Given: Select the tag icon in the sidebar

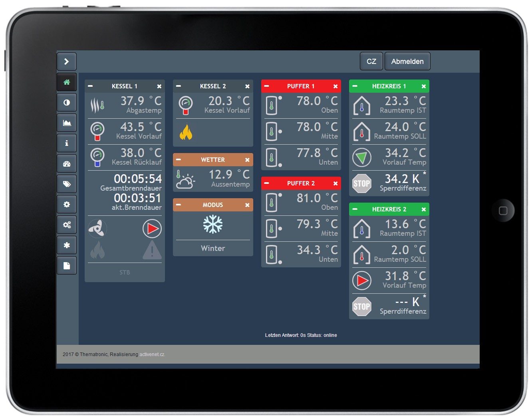Looking at the screenshot, I should point(67,184).
